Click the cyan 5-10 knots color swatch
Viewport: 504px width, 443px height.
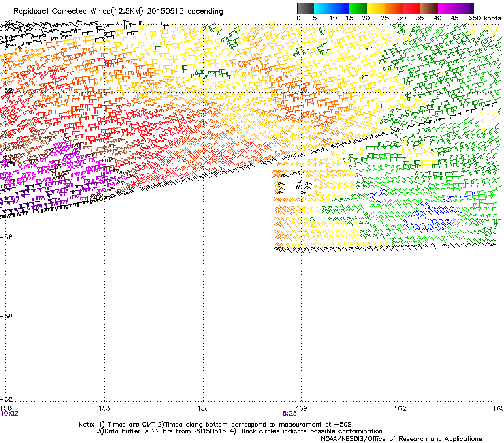(x=323, y=8)
